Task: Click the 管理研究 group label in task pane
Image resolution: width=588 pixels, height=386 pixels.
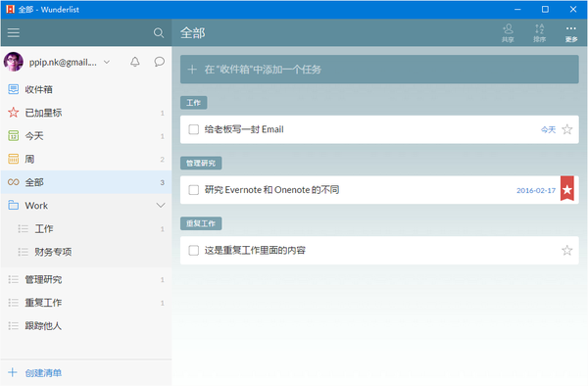Action: tap(201, 163)
